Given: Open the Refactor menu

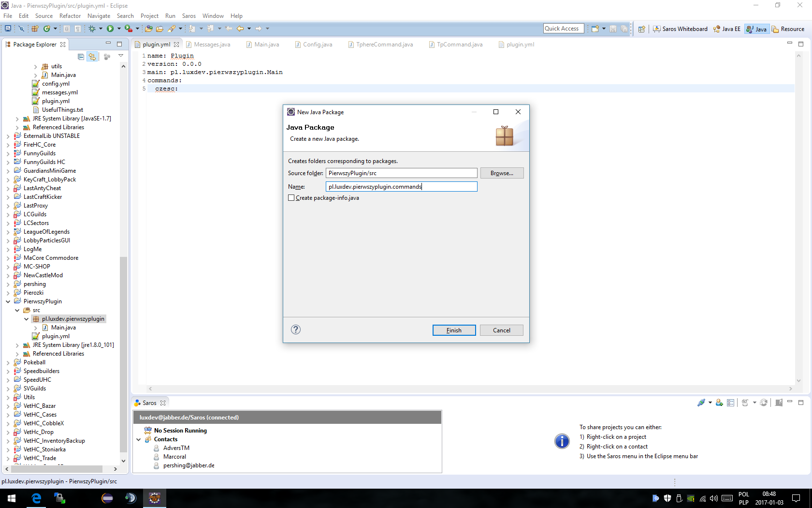Looking at the screenshot, I should point(70,16).
